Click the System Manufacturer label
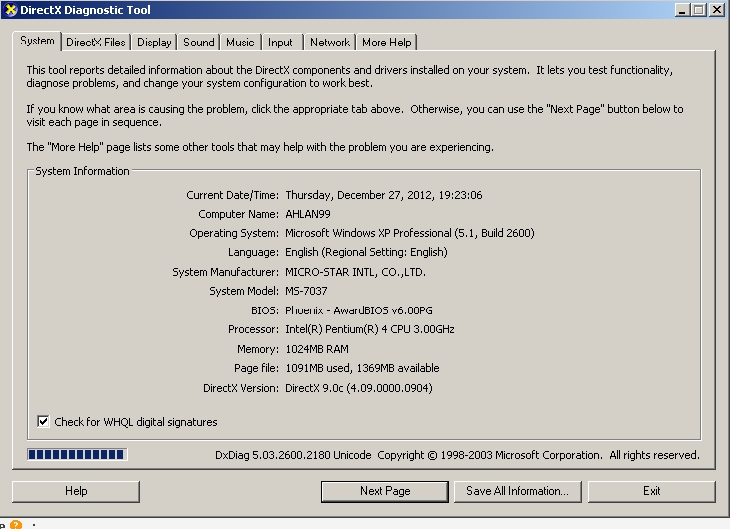The width and height of the screenshot is (730, 529). [x=225, y=272]
